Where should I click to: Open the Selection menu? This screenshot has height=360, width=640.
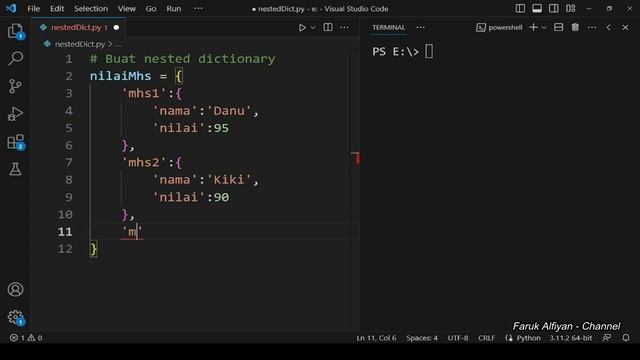point(91,9)
